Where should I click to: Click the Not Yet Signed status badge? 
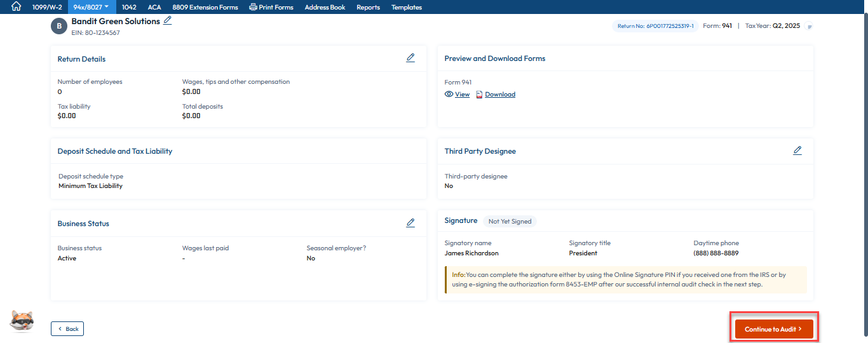click(x=510, y=221)
